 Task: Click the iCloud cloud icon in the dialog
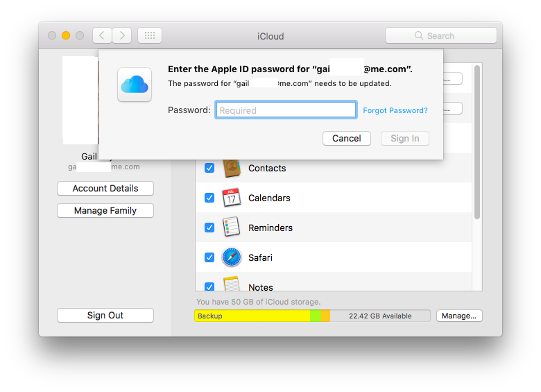[135, 85]
